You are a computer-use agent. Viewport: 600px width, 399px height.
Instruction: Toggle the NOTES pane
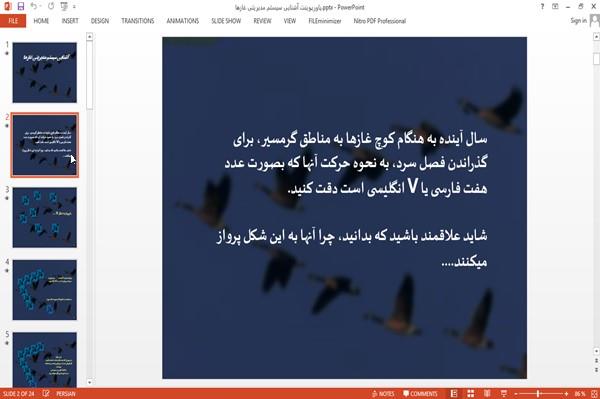point(383,394)
